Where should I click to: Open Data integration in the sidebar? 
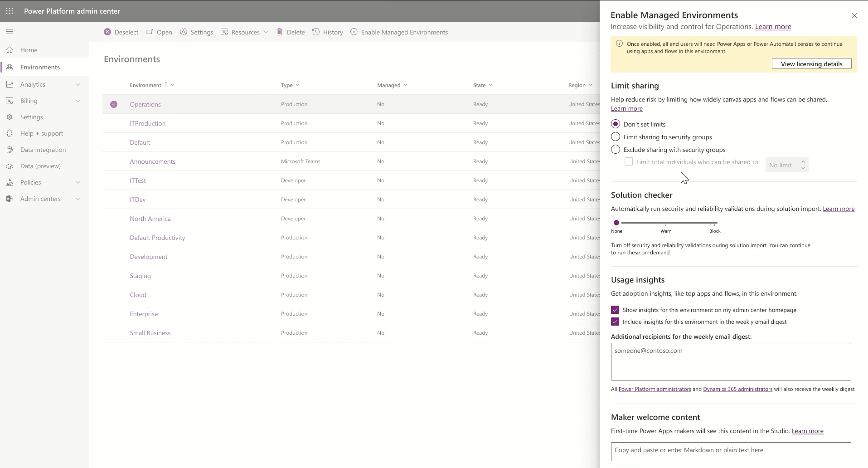point(43,150)
